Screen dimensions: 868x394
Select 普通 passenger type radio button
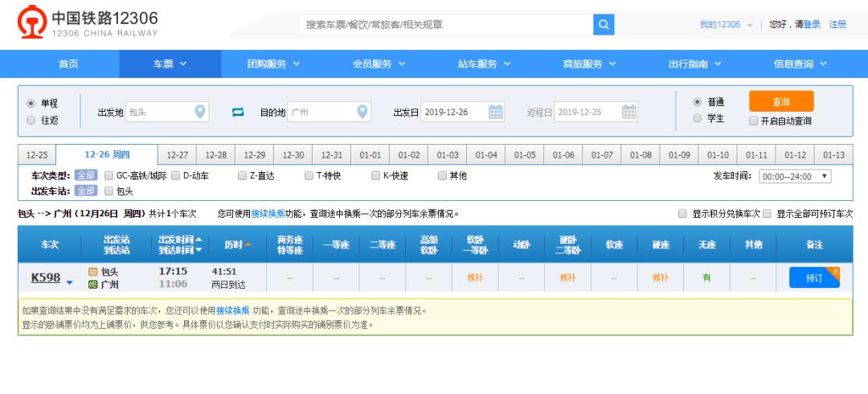click(x=698, y=102)
